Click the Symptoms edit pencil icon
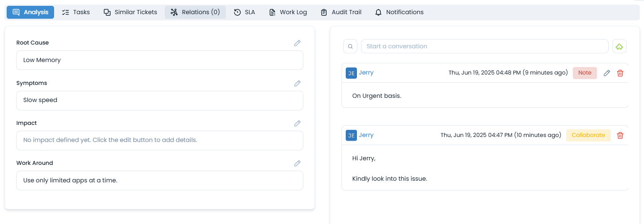 click(x=297, y=83)
